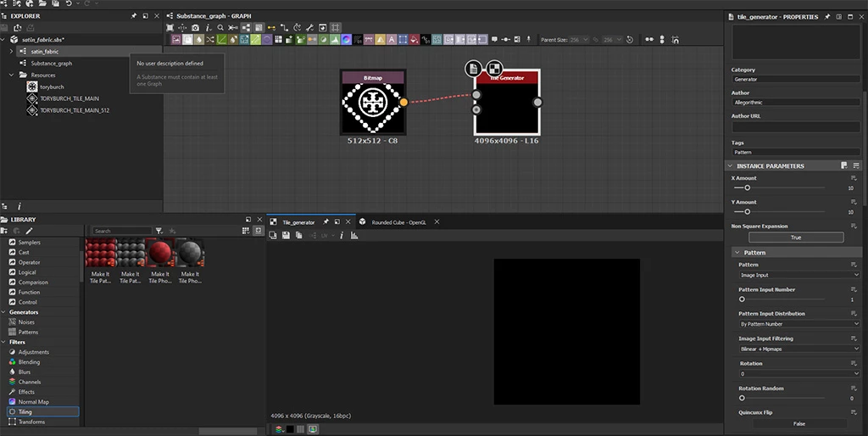Pin the Properties panel
This screenshot has width=868, height=436.
pos(827,17)
